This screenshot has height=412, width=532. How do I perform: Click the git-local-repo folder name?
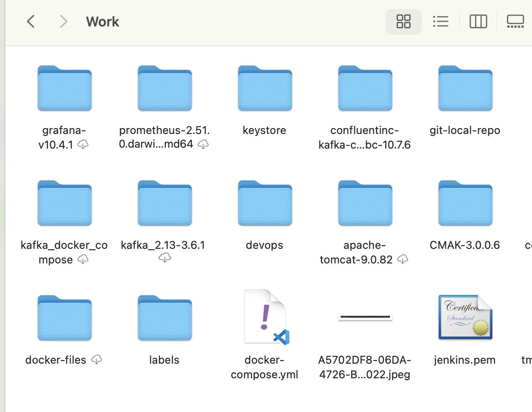(465, 130)
